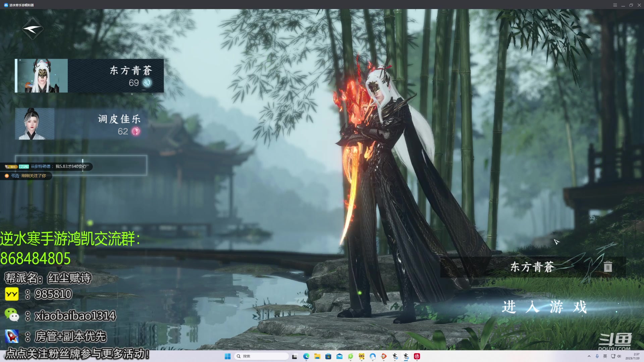Open File Explorer from the taskbar

coord(317,356)
